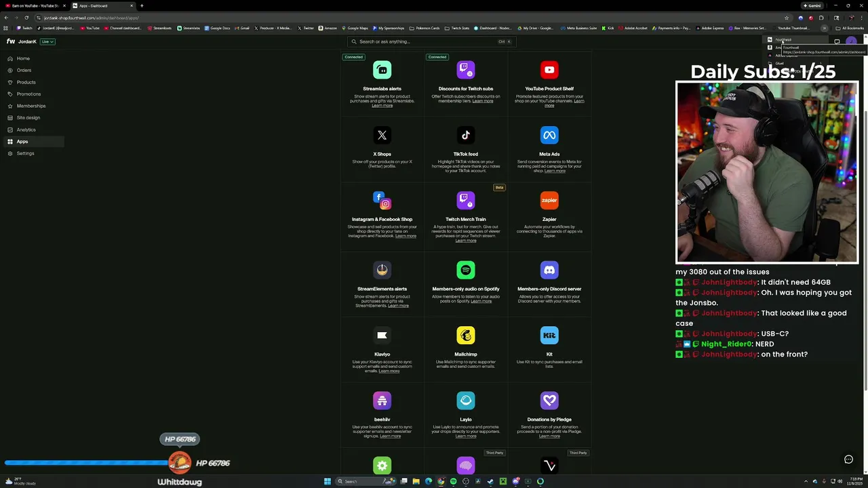This screenshot has height=488, width=868.
Task: Open Learn more under Streamlabs alerts
Action: [x=382, y=105]
